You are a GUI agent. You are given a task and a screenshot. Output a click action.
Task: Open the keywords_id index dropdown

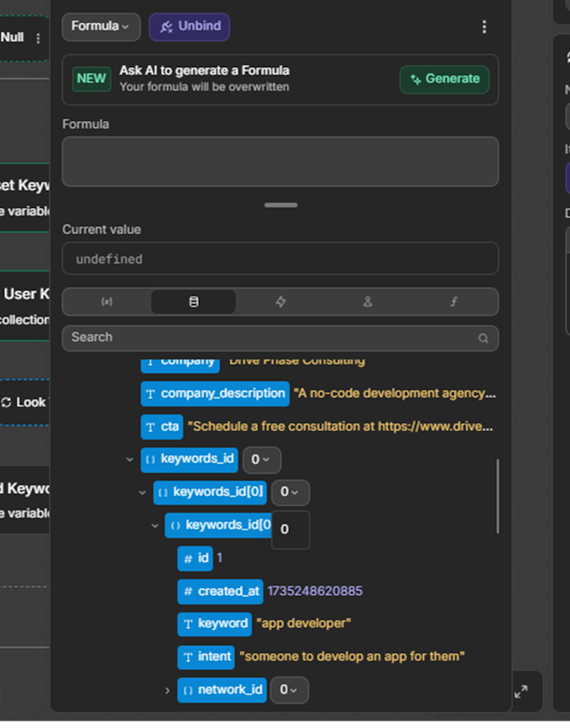[x=262, y=460]
